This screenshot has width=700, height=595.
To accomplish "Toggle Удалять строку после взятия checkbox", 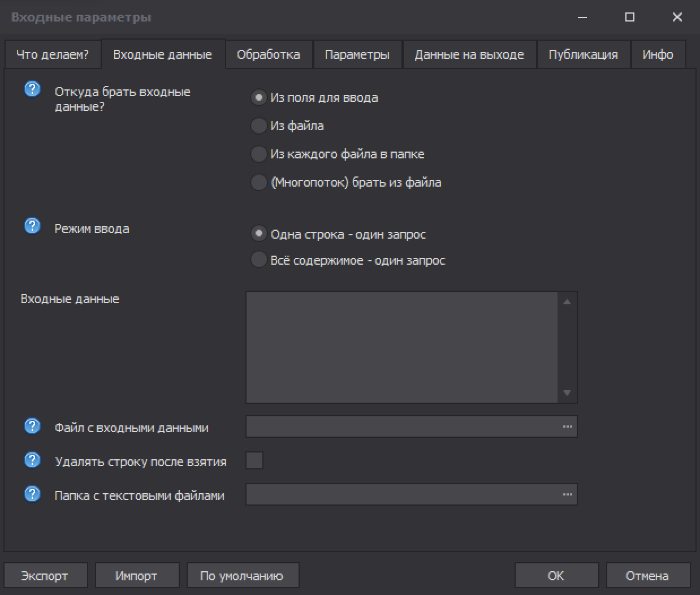I will coord(254,460).
